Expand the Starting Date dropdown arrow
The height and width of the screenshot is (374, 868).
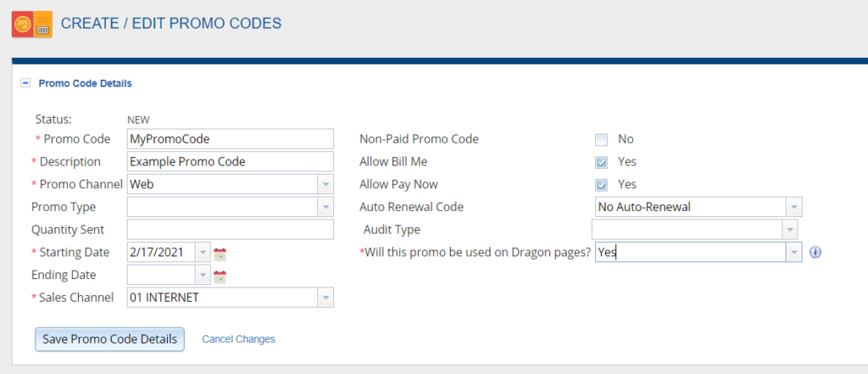pos(202,253)
